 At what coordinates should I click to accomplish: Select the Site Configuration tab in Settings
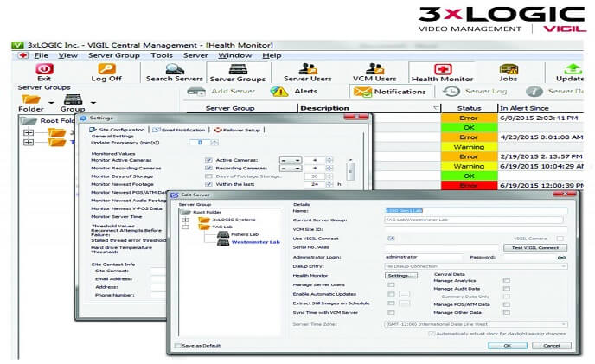pyautogui.click(x=118, y=130)
